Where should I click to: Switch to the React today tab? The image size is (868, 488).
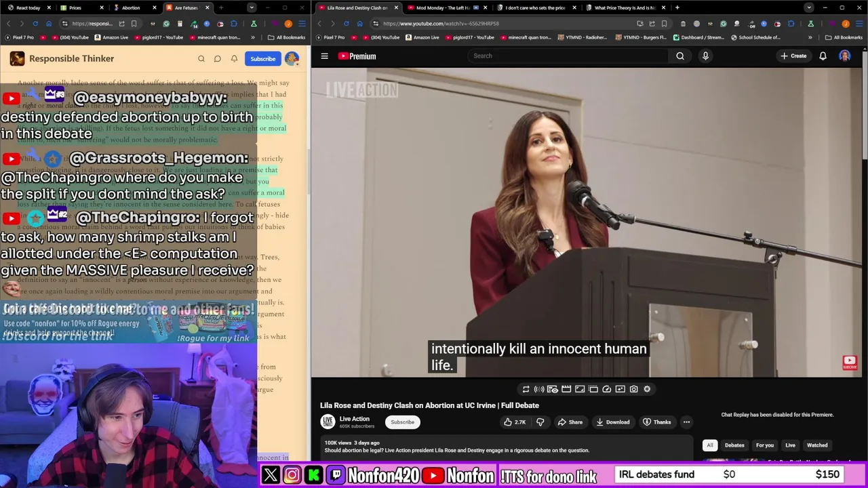click(x=27, y=7)
